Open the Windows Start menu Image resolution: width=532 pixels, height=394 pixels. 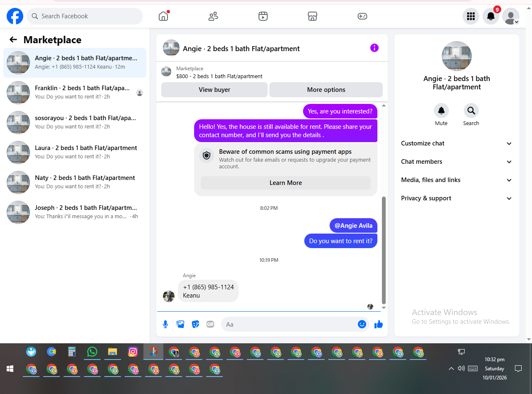10,369
